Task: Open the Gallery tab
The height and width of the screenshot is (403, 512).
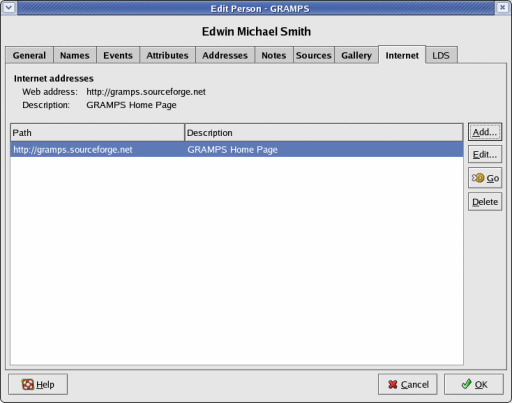Action: [x=356, y=55]
